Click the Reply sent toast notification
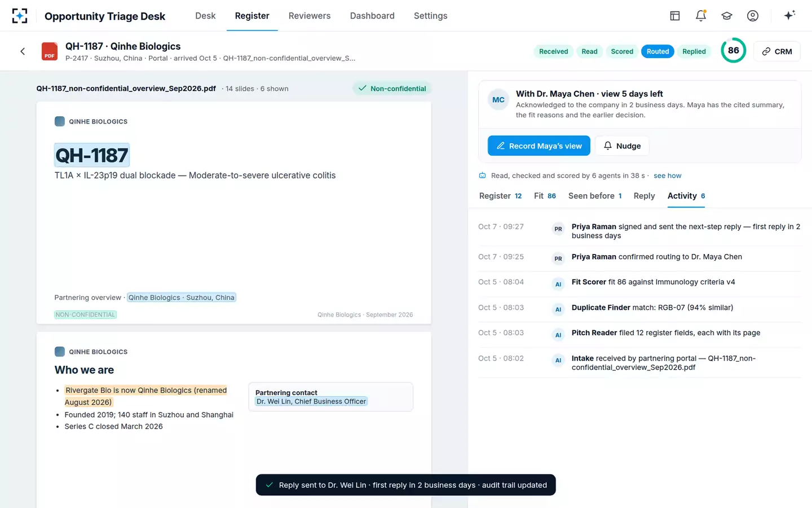 point(405,485)
